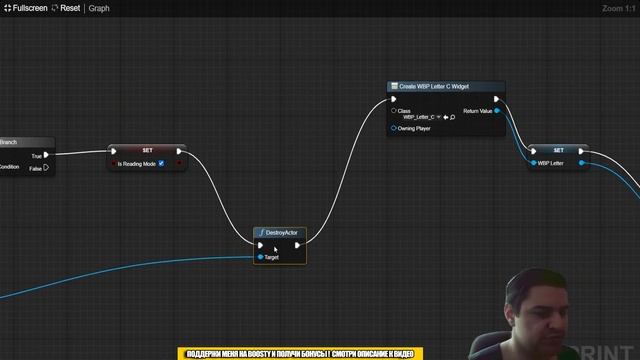The width and height of the screenshot is (640, 360).
Task: Click the DestroyActor function icon
Action: pyautogui.click(x=261, y=233)
